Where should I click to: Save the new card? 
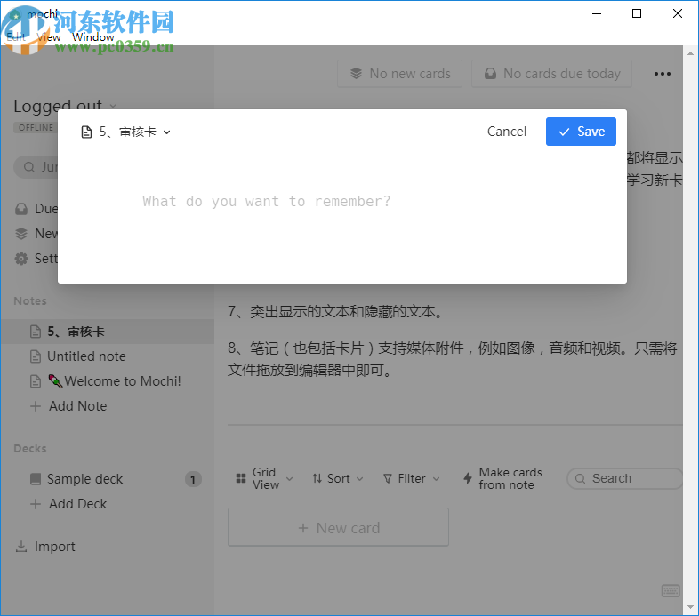(581, 132)
